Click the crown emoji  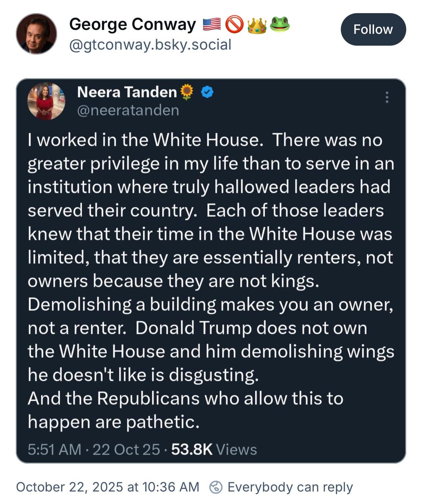pyautogui.click(x=257, y=25)
